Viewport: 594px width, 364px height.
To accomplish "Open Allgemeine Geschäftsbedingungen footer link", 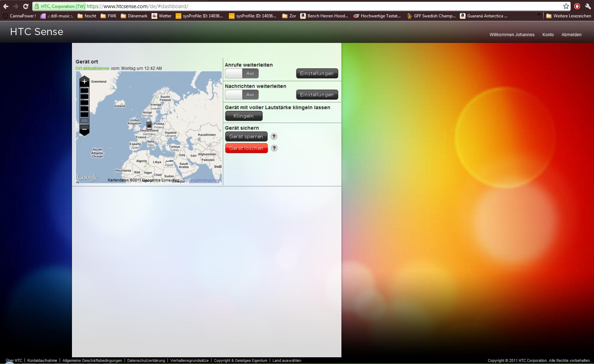I will (92, 360).
